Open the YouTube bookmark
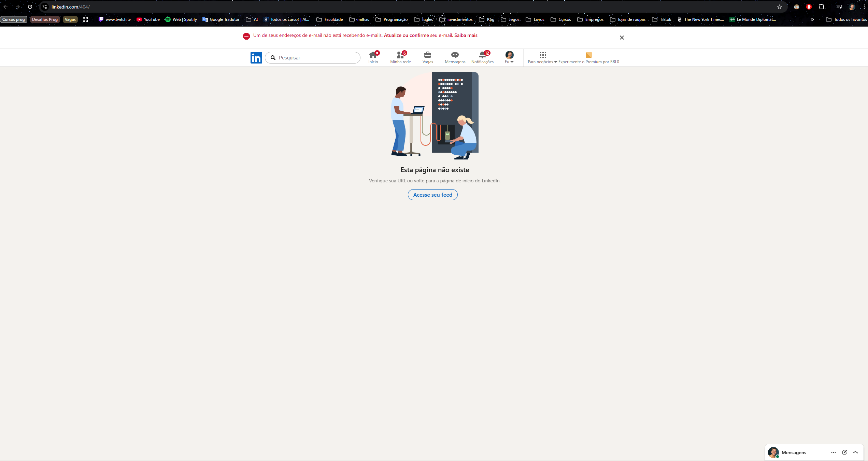 click(x=148, y=19)
